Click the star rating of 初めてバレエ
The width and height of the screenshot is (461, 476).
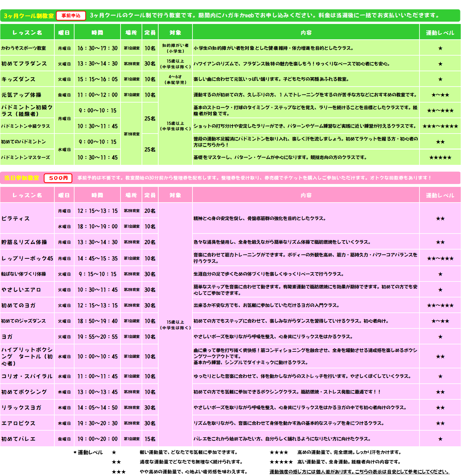(x=440, y=439)
